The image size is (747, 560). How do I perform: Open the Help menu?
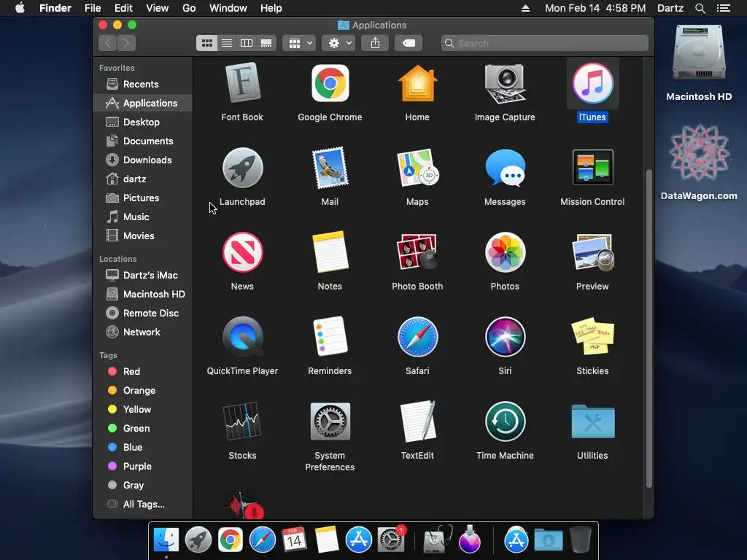[271, 8]
